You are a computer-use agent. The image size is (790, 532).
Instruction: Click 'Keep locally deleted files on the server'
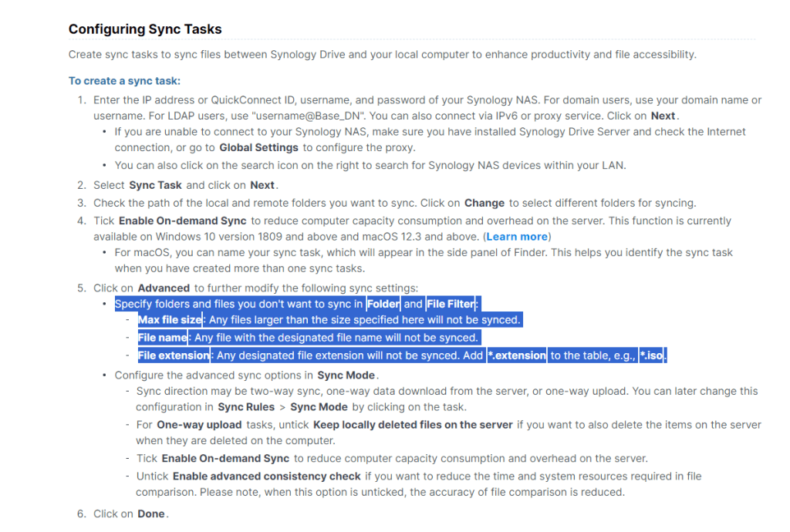coord(413,425)
